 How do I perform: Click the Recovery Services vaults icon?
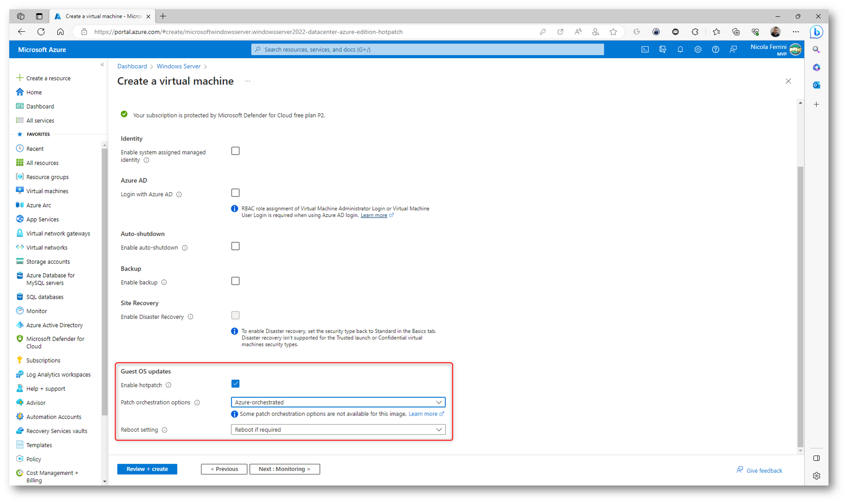[20, 430]
